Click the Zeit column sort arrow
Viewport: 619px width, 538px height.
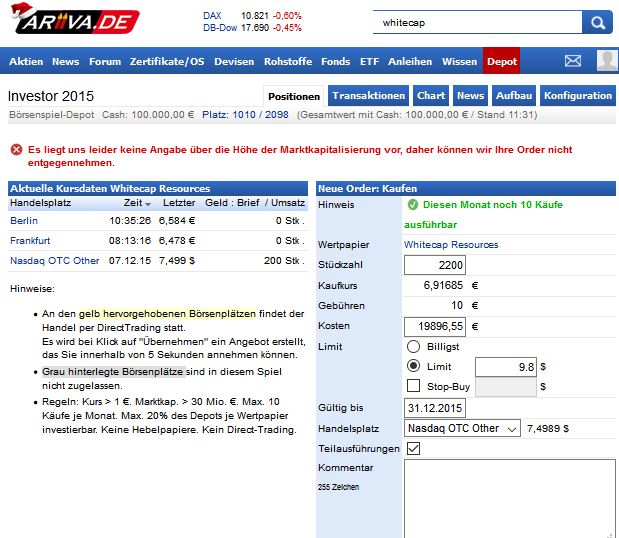click(148, 204)
